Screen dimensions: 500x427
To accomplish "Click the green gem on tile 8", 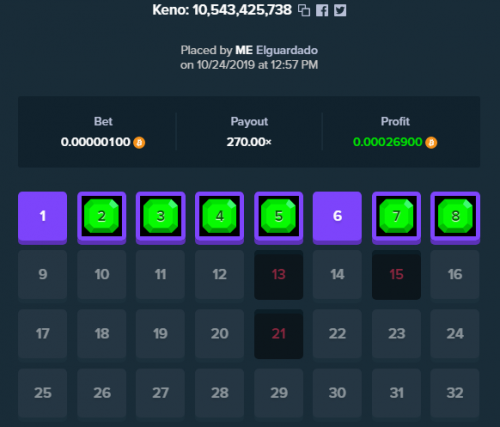I will point(455,216).
